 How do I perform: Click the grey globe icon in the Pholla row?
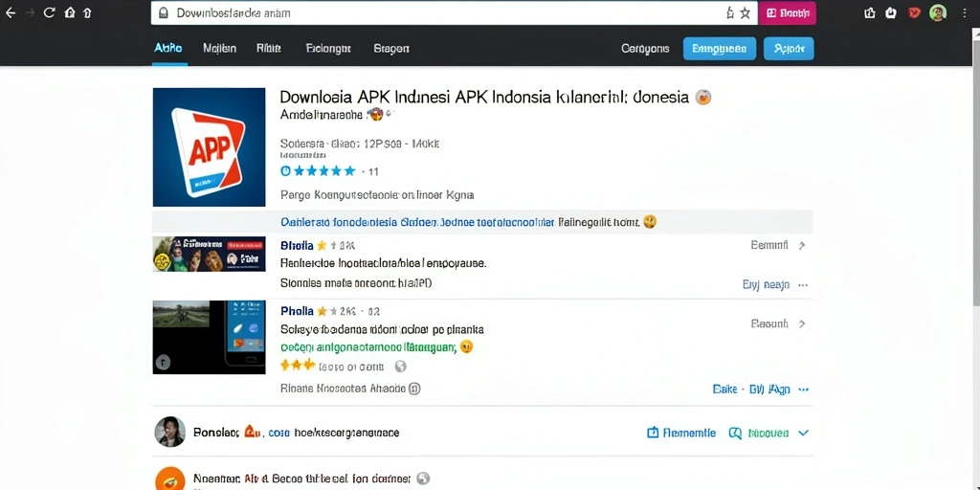click(x=401, y=367)
